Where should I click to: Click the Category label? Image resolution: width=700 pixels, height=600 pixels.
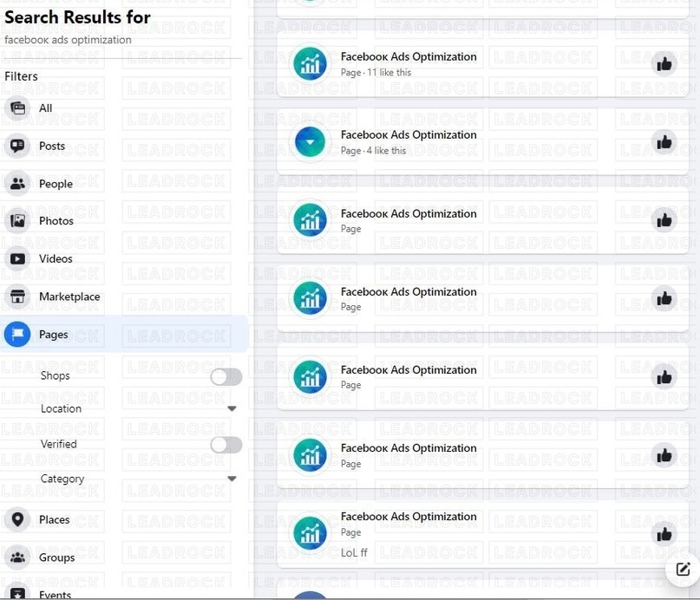coord(62,479)
